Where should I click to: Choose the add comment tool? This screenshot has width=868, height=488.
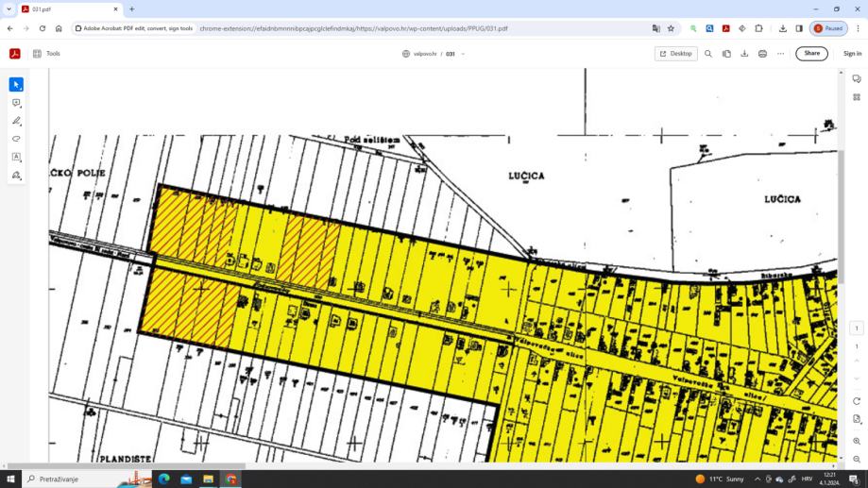(16, 103)
